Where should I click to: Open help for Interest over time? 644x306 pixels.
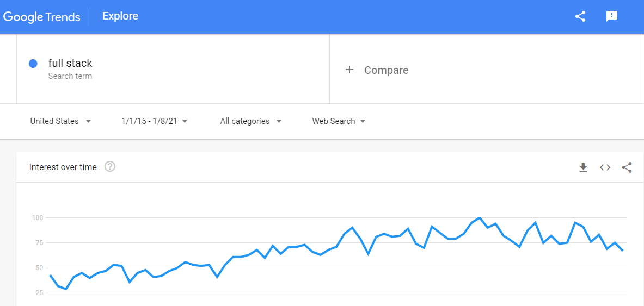110,167
